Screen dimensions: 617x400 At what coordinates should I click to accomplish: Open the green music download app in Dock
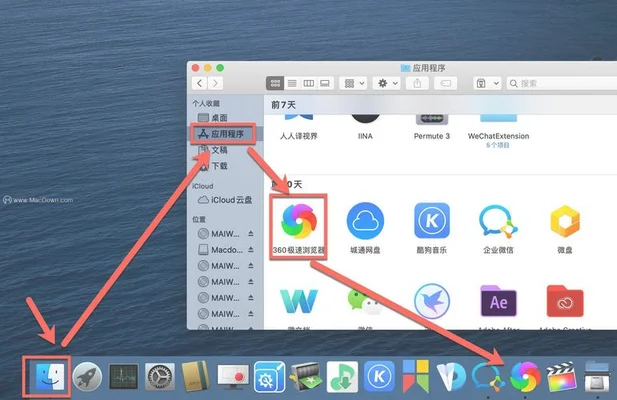(342, 377)
